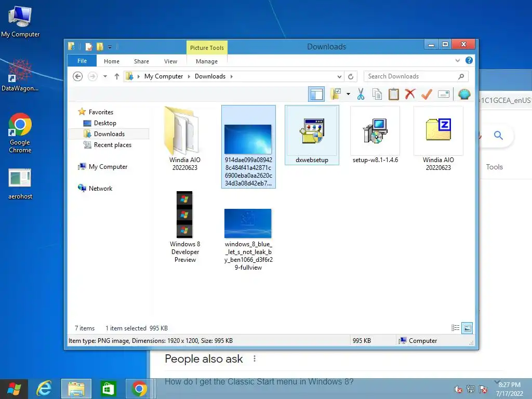Expand breadcrumb arrow after Downloads
Image resolution: width=532 pixels, height=399 pixels.
(x=231, y=76)
